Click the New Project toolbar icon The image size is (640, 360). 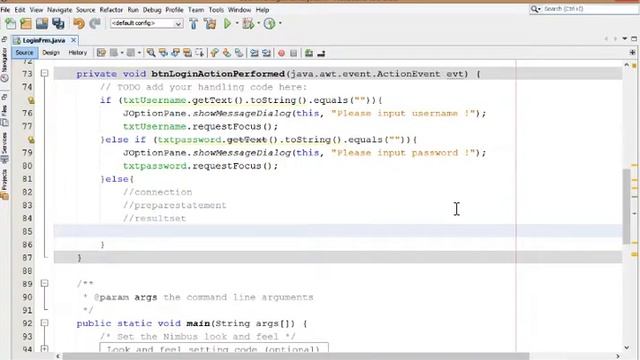click(x=26, y=24)
